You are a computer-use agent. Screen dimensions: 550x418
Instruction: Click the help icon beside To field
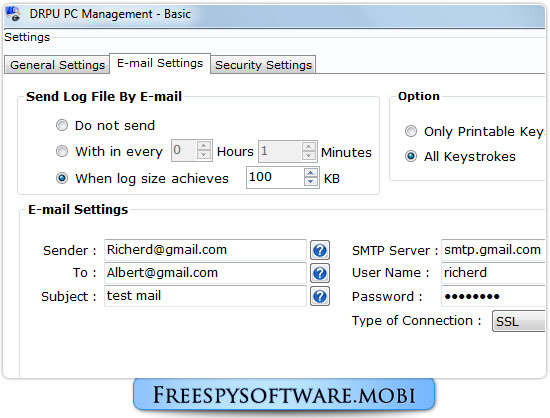[320, 273]
